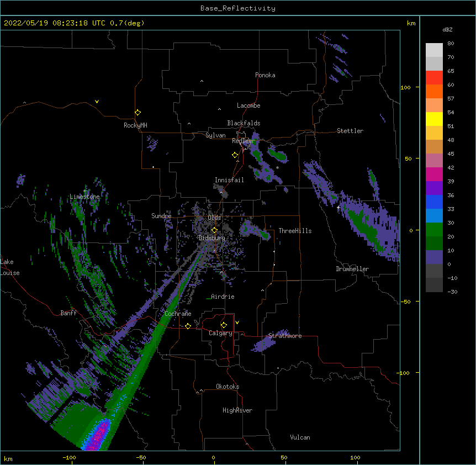Click the Limestone label
This screenshot has width=476, height=465.
84,197
